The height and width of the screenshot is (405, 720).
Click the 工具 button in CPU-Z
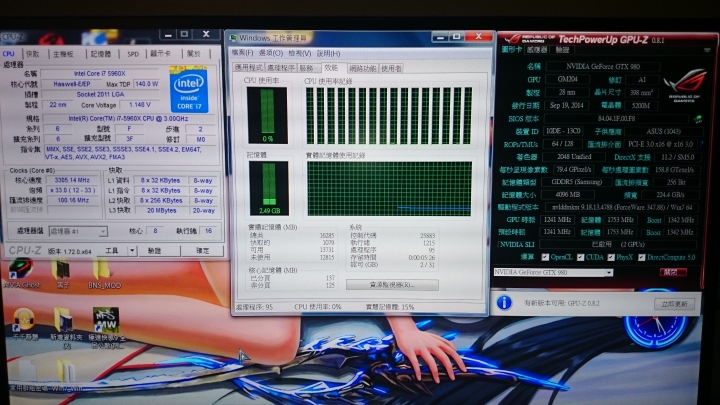pyautogui.click(x=112, y=251)
